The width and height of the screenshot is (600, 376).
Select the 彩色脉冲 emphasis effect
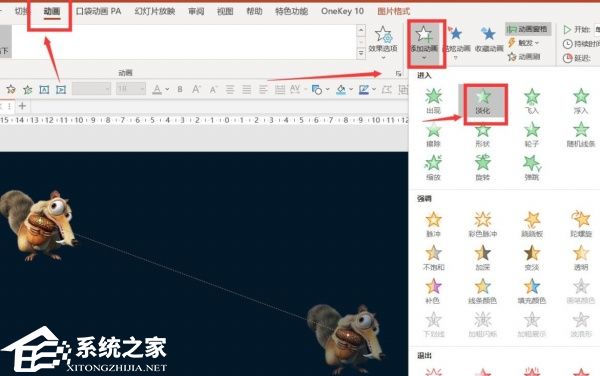(x=483, y=224)
